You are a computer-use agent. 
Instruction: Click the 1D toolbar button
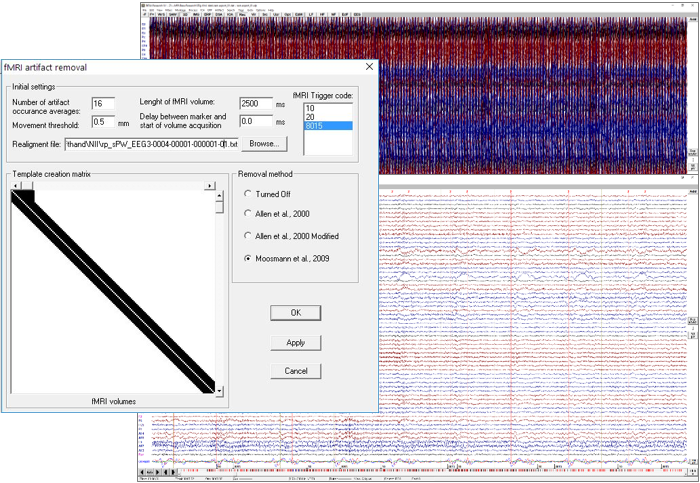[185, 14]
